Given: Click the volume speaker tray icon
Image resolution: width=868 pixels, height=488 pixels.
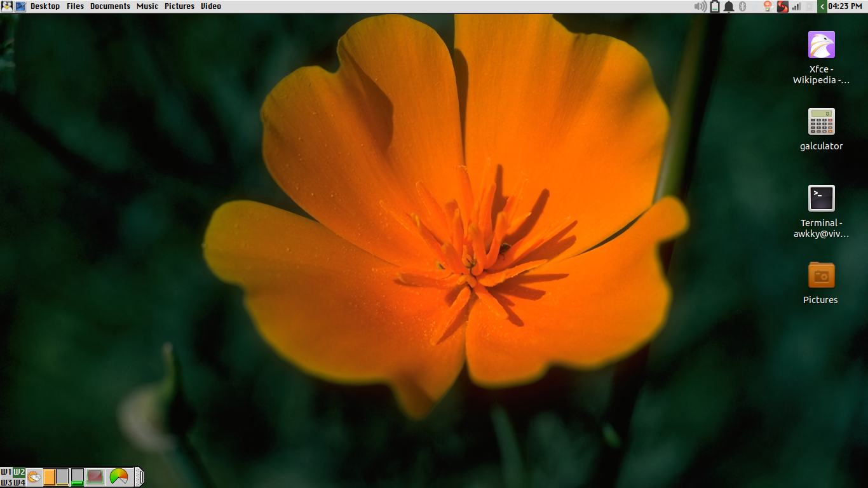Looking at the screenshot, I should pos(700,6).
